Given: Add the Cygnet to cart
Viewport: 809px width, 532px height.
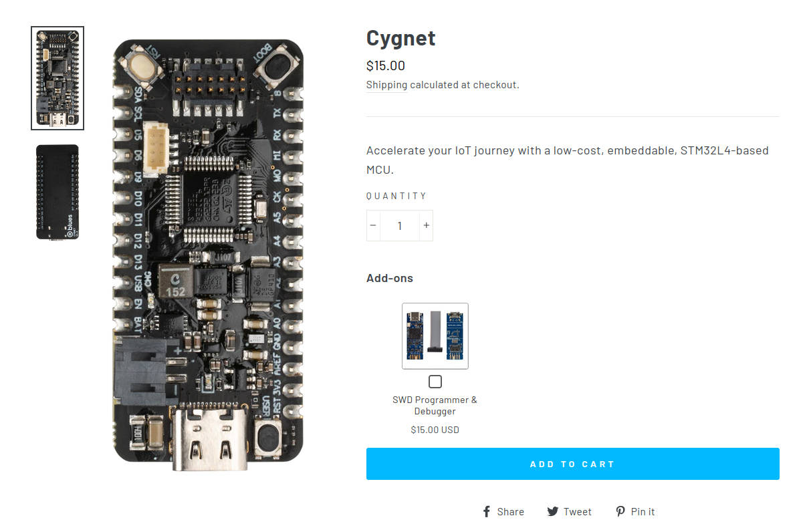Looking at the screenshot, I should [x=573, y=464].
